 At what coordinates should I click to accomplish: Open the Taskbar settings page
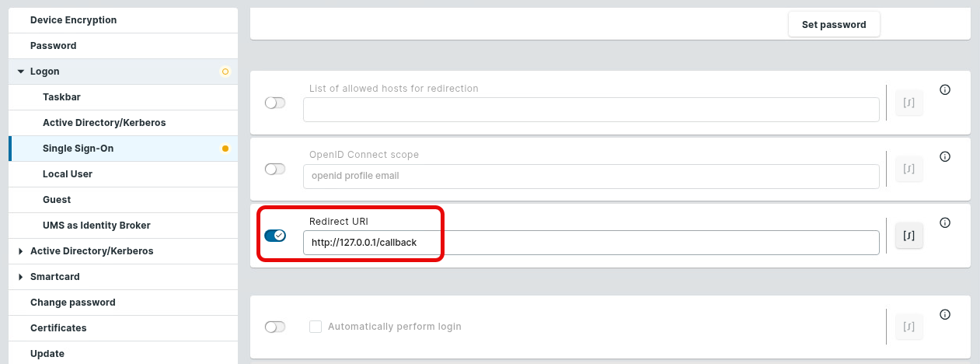62,97
